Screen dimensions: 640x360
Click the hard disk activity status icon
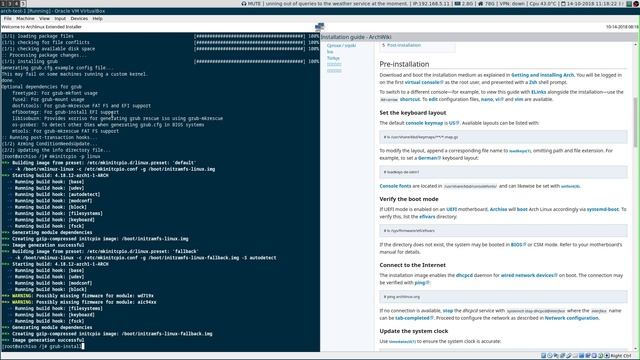pos(543,356)
